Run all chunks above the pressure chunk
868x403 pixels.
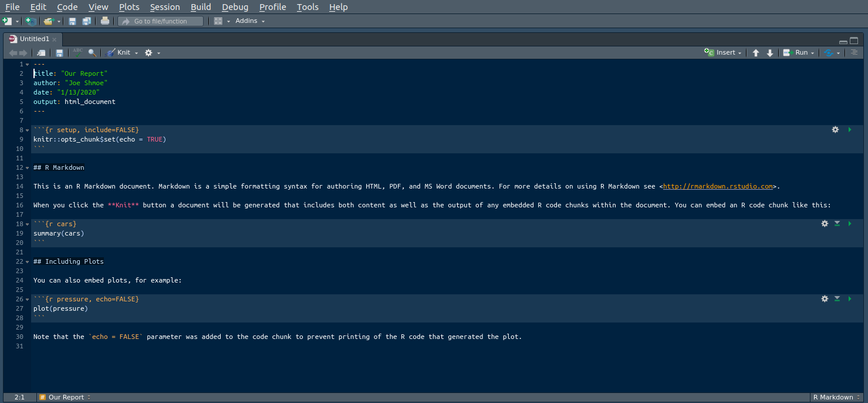tap(837, 299)
